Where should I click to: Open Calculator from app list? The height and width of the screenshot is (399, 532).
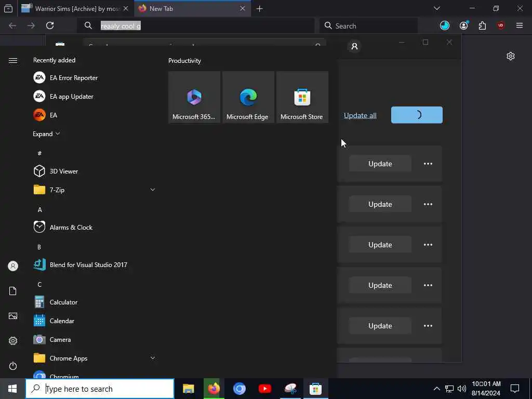[95, 302]
